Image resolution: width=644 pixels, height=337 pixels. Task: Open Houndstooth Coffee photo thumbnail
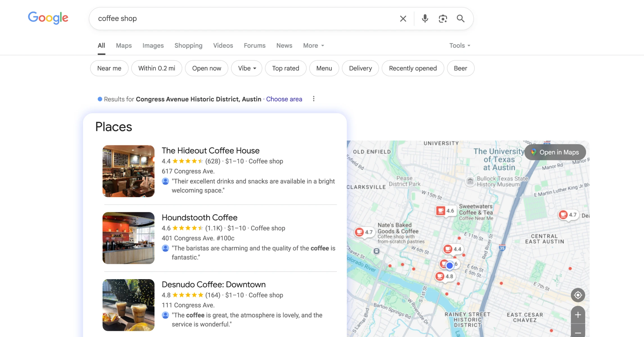click(x=129, y=238)
